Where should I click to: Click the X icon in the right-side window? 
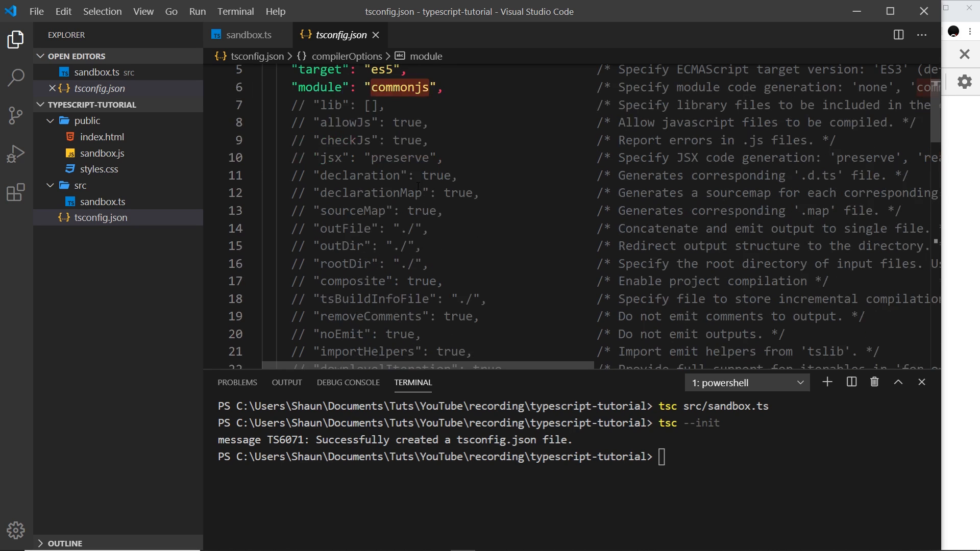click(x=964, y=54)
